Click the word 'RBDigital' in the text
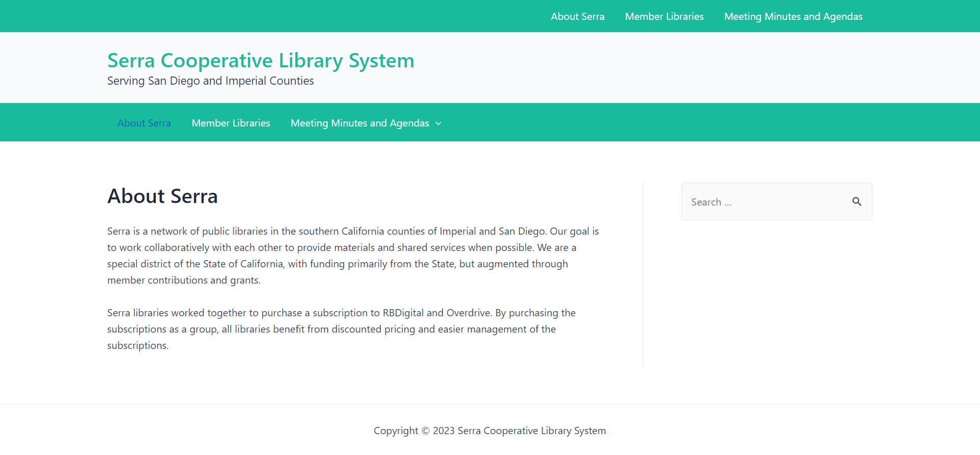 click(x=403, y=313)
